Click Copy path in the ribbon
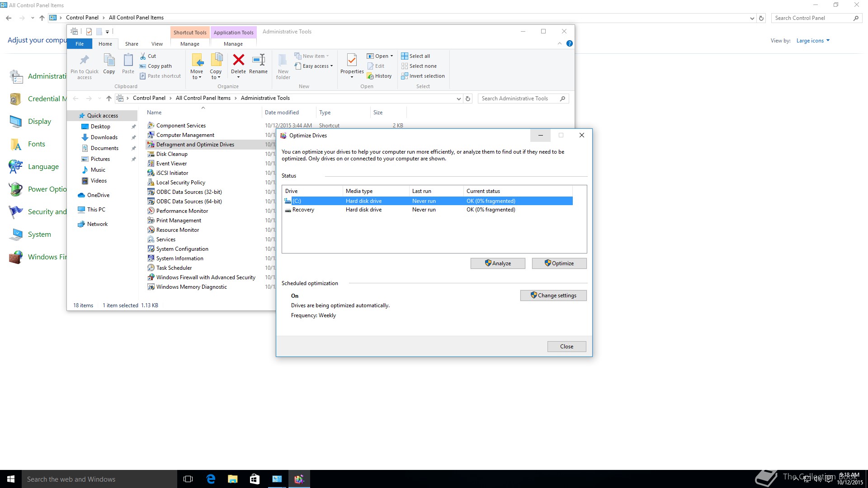This screenshot has width=868, height=488. (156, 66)
